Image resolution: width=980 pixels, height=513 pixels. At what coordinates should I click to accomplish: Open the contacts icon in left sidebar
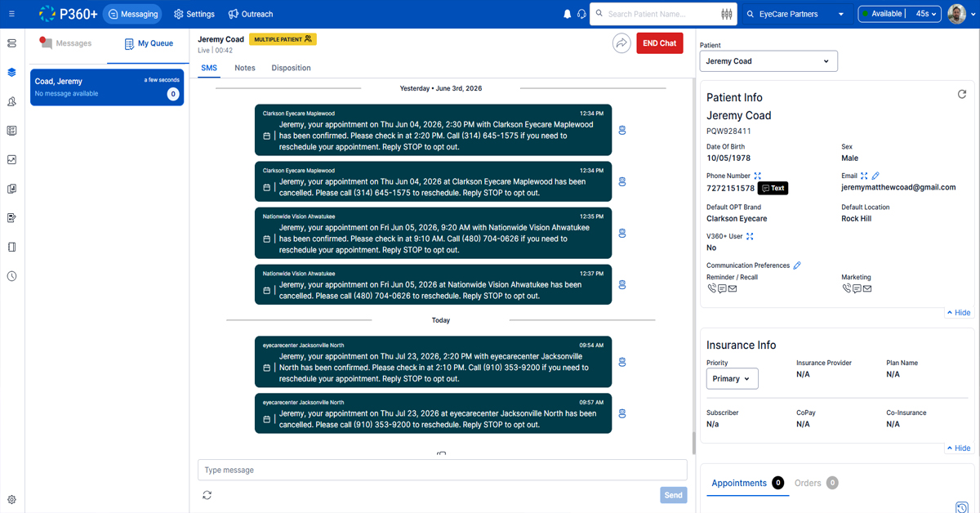click(x=11, y=101)
